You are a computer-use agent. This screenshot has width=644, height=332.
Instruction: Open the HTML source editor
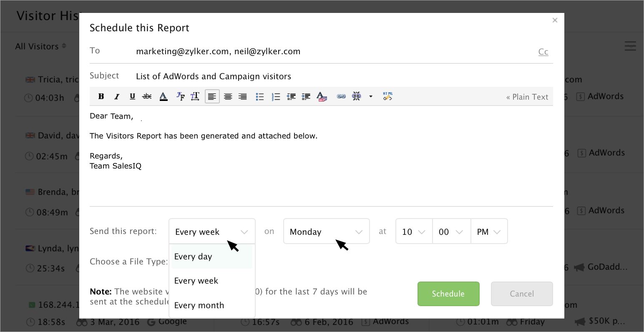point(387,97)
